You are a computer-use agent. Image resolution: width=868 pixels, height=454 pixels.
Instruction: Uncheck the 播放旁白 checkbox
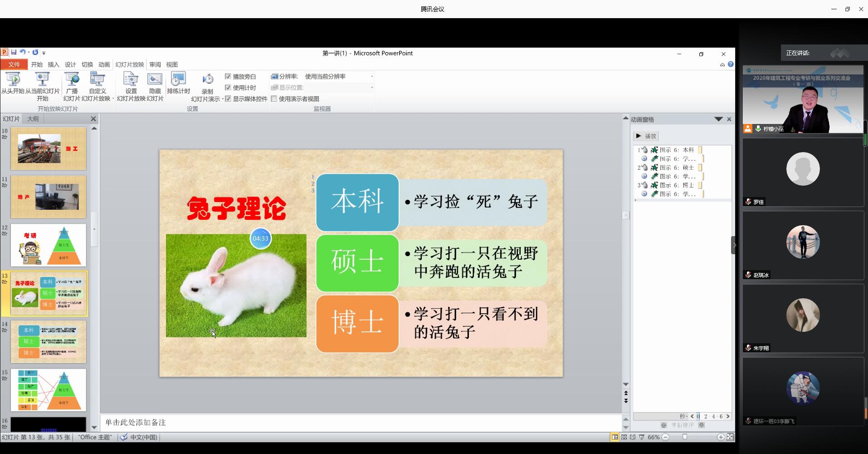(x=229, y=76)
